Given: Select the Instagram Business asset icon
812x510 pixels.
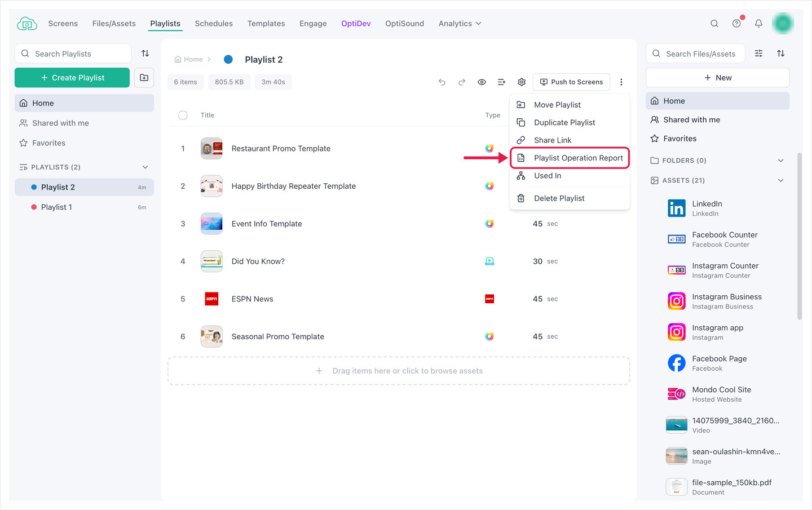Looking at the screenshot, I should coord(677,301).
